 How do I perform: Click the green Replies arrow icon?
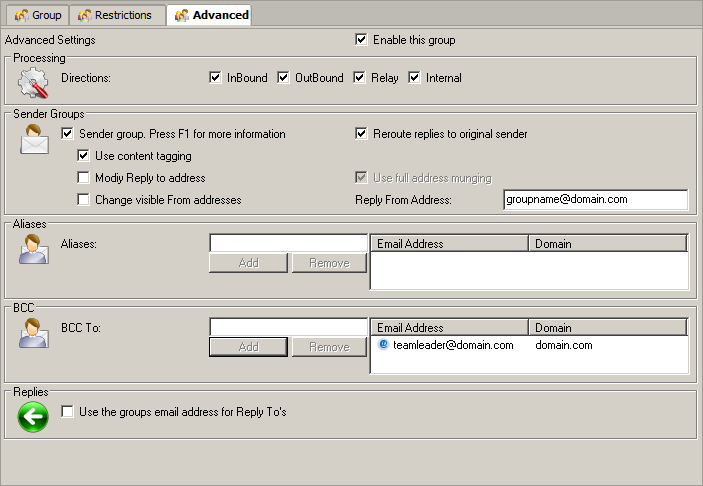(x=33, y=416)
